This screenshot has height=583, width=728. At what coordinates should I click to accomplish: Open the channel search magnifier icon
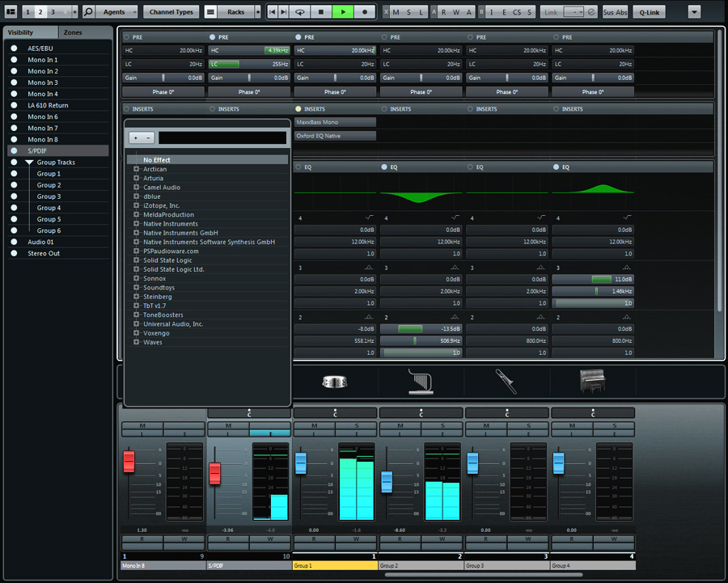pyautogui.click(x=89, y=12)
